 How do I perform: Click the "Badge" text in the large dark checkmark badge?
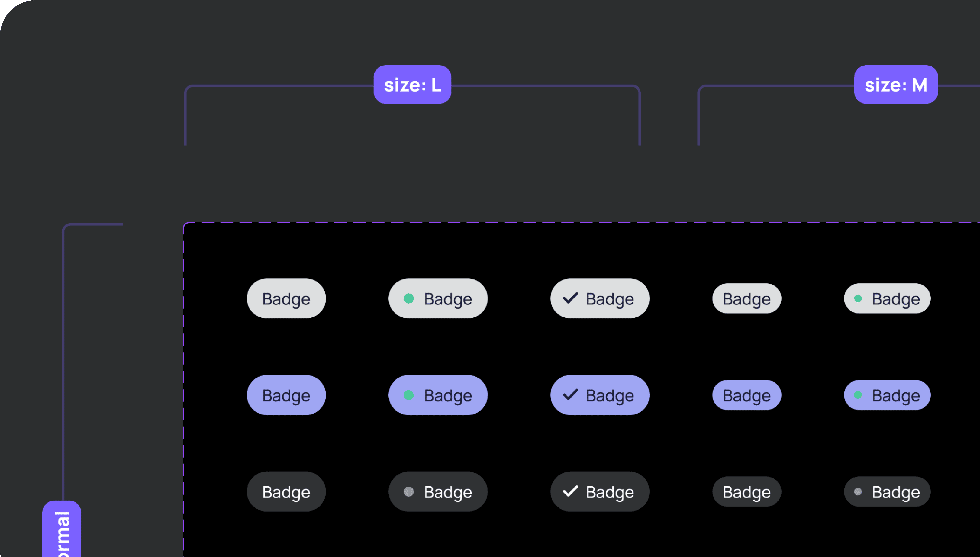pos(610,492)
